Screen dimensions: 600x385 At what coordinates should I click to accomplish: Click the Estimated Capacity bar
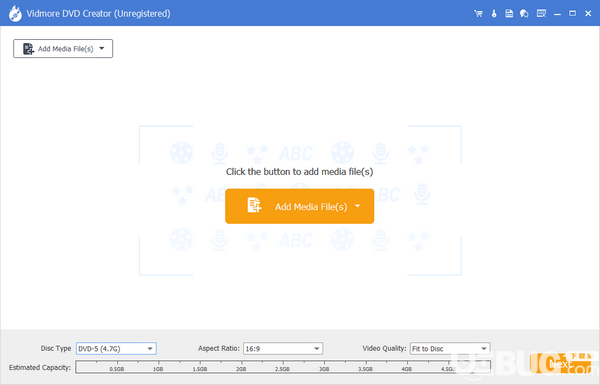click(283, 367)
